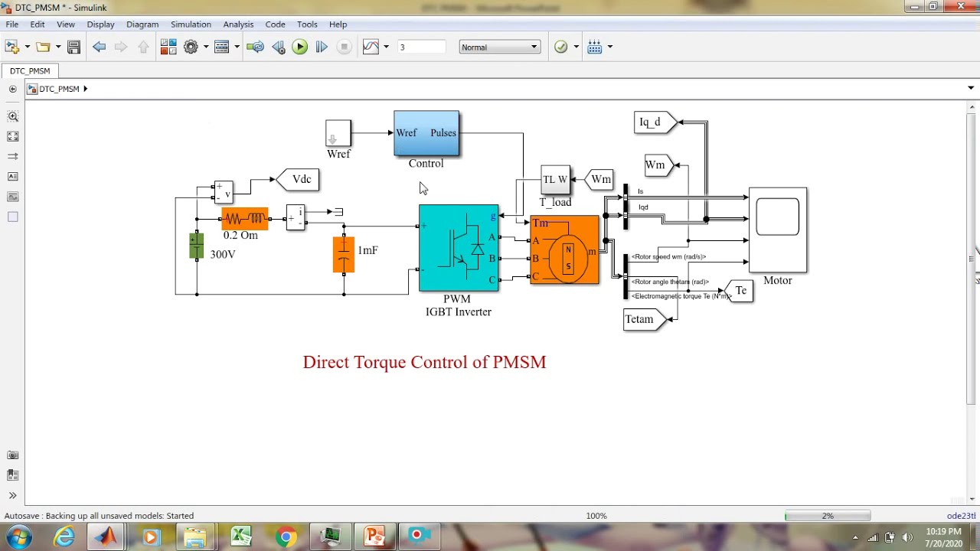Open Model Configuration Parameters gear
This screenshot has height=551, width=980.
[191, 47]
